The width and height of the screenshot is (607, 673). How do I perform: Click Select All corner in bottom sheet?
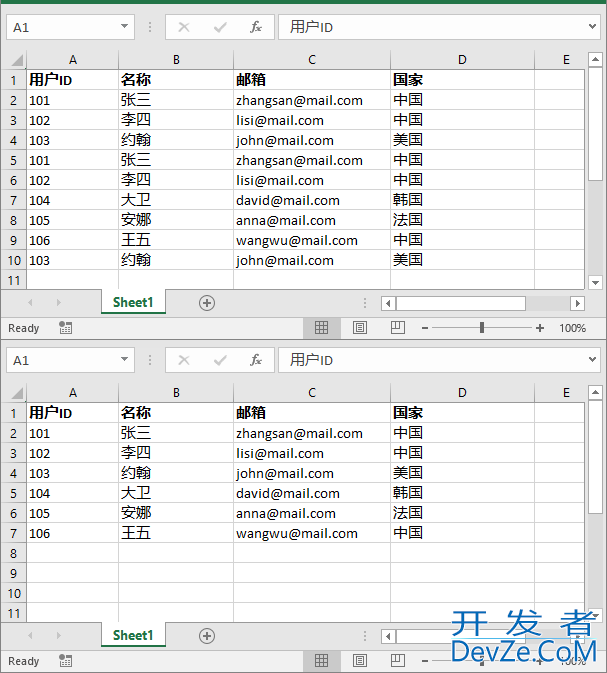pyautogui.click(x=16, y=393)
